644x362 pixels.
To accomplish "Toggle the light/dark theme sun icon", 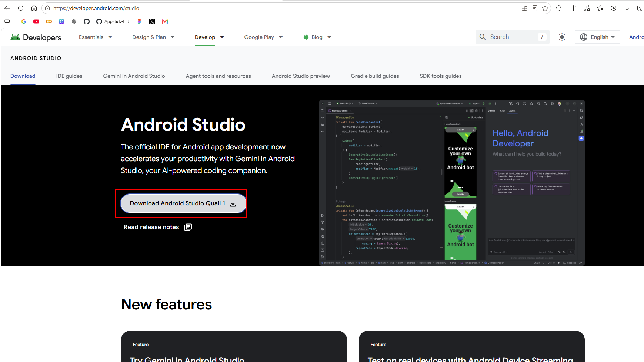I will click(x=562, y=37).
